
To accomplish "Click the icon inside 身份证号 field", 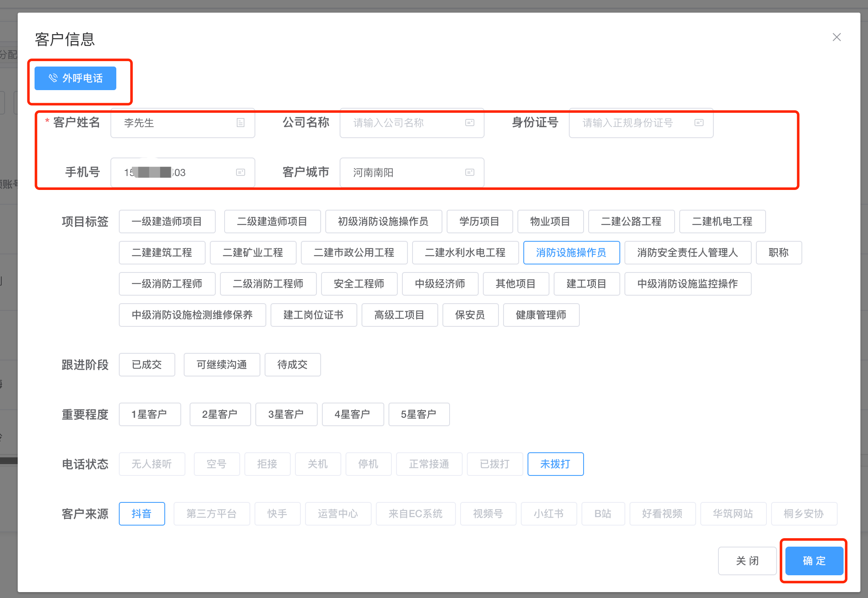I will pyautogui.click(x=699, y=123).
